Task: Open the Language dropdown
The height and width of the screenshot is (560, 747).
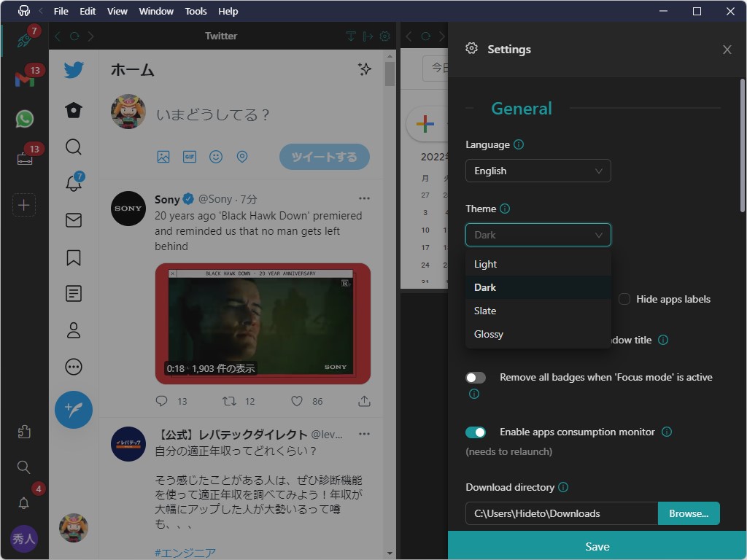Action: pos(538,171)
